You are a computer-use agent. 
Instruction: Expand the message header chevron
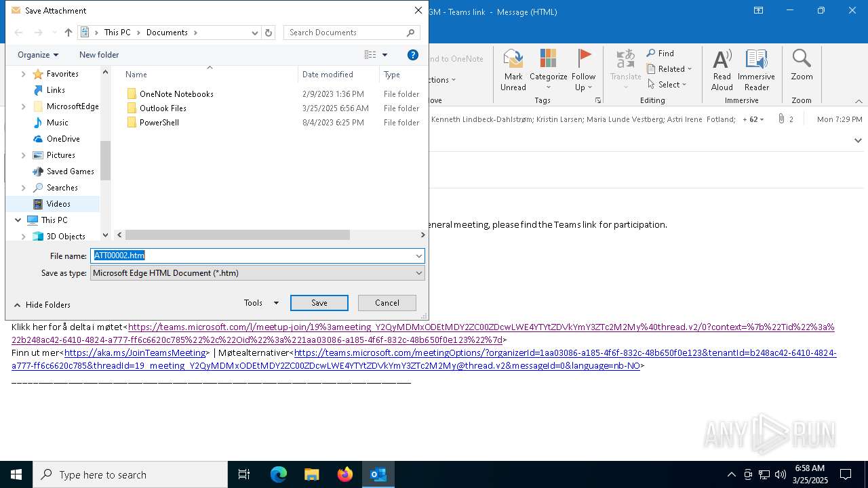pyautogui.click(x=858, y=140)
